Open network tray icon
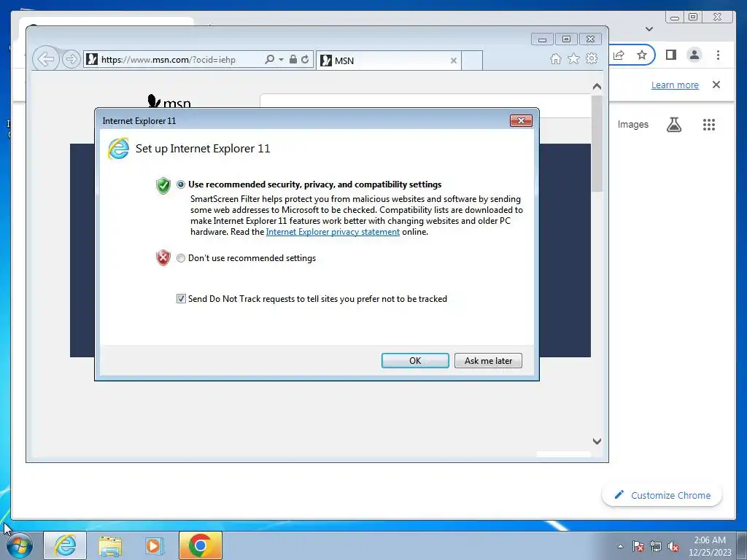747x560 pixels. [x=656, y=547]
